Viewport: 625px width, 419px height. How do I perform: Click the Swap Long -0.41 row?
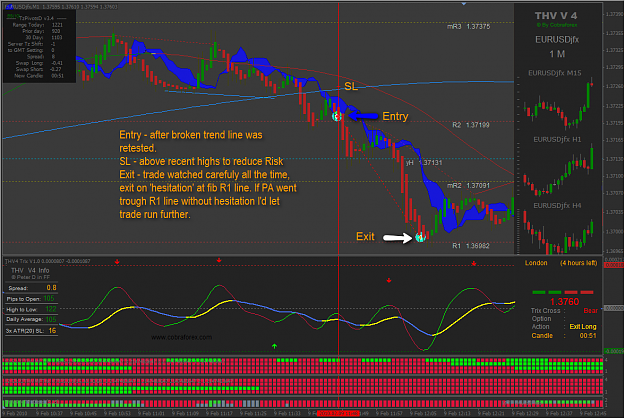tap(39, 63)
